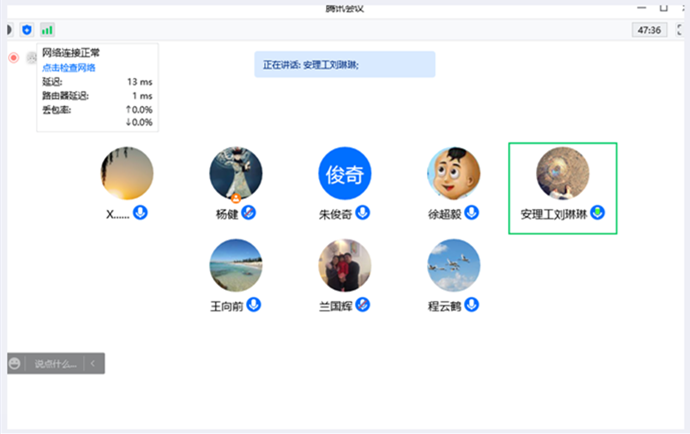Click the microphone icon beside 徐超毅
Screen dimensions: 690x434
pyautogui.click(x=471, y=213)
